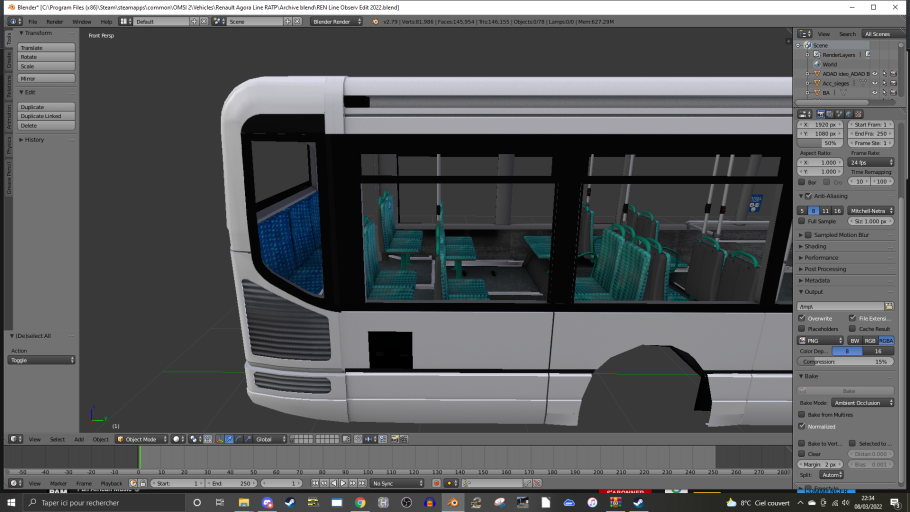Adjust the Compression slider
910x512 pixels.
[x=846, y=362]
